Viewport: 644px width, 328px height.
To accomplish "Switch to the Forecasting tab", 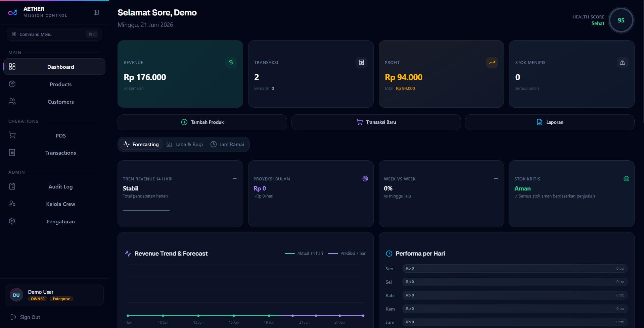I will tap(141, 144).
